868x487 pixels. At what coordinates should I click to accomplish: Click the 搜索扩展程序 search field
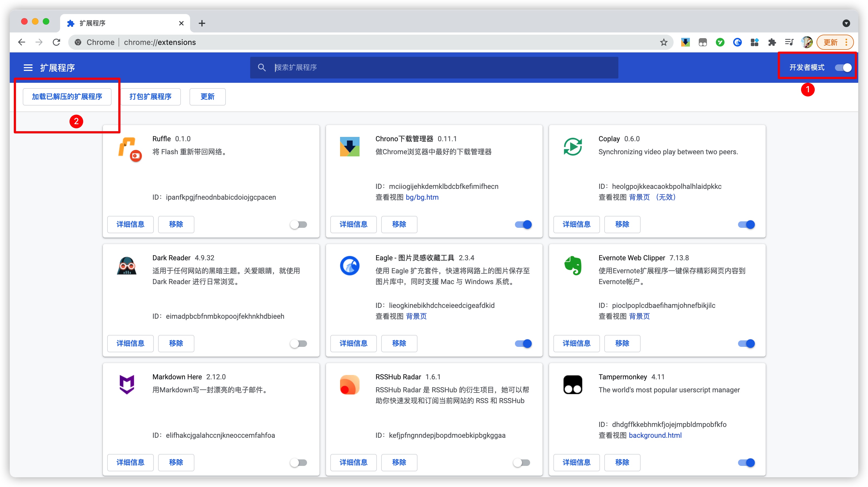[438, 68]
